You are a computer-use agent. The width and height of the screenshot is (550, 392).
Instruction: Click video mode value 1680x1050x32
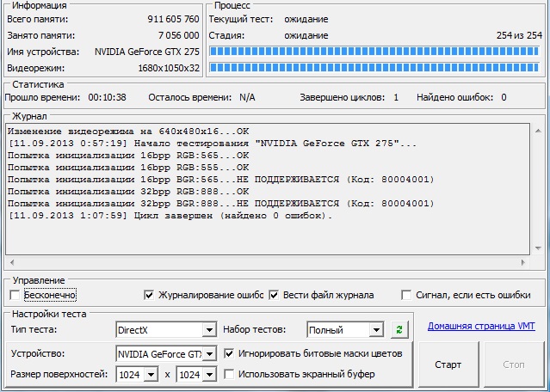[169, 68]
